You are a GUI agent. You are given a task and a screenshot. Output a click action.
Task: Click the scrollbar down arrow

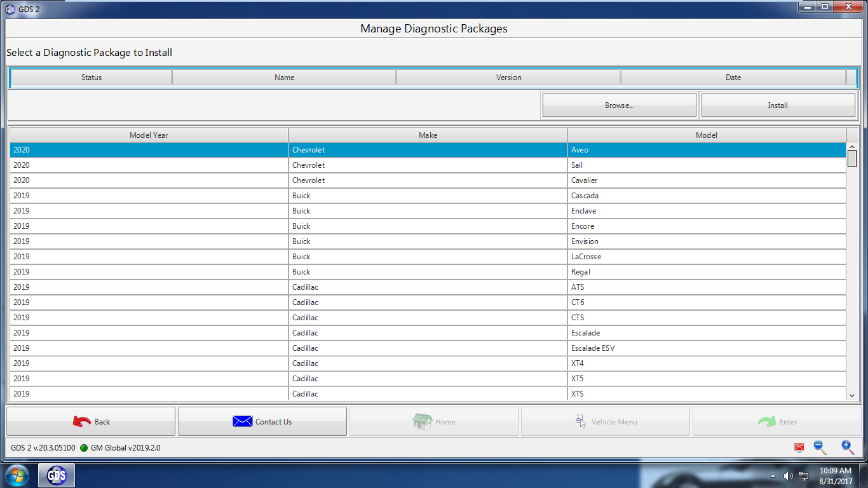[852, 395]
